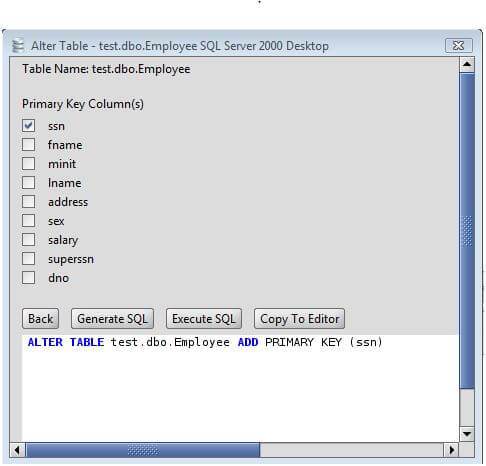Close the Alter Table dialog
486x466 pixels.
[x=459, y=45]
